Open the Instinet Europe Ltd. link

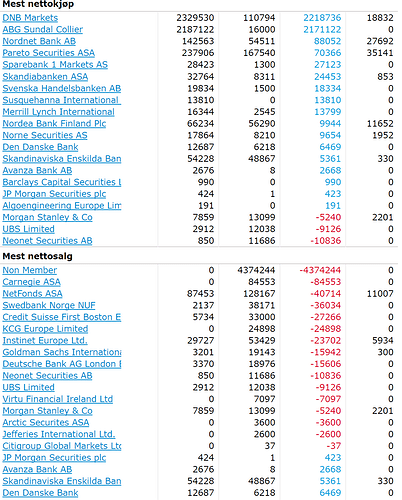pos(45,340)
